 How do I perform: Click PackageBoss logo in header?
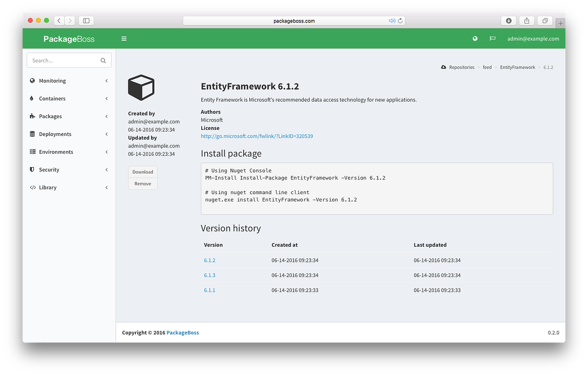click(69, 39)
